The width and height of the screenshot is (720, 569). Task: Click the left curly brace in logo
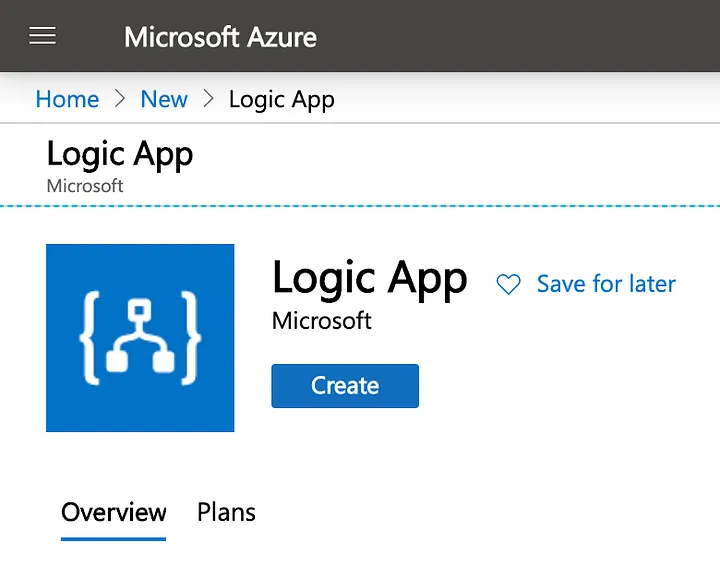point(91,338)
